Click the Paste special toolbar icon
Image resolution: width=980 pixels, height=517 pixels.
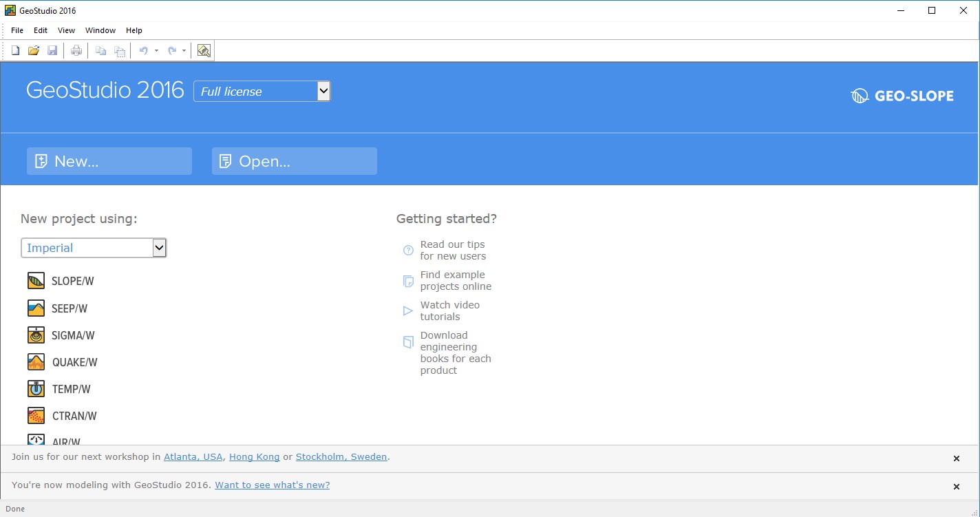point(120,50)
